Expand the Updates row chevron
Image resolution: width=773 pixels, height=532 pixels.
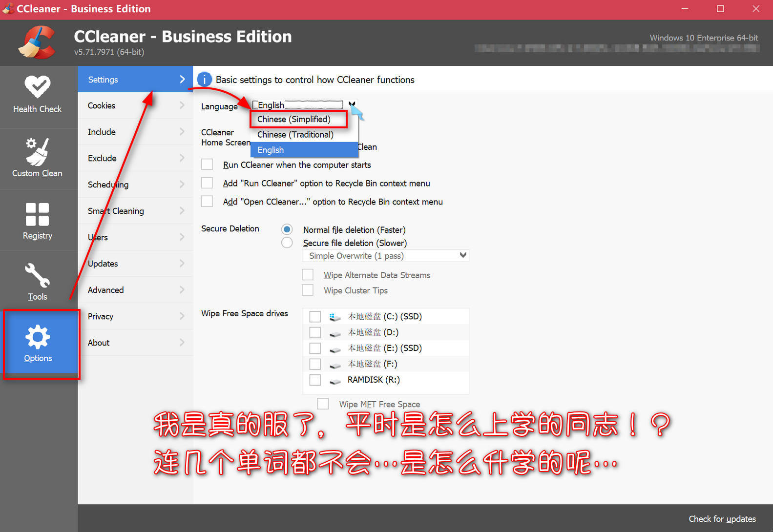182,264
